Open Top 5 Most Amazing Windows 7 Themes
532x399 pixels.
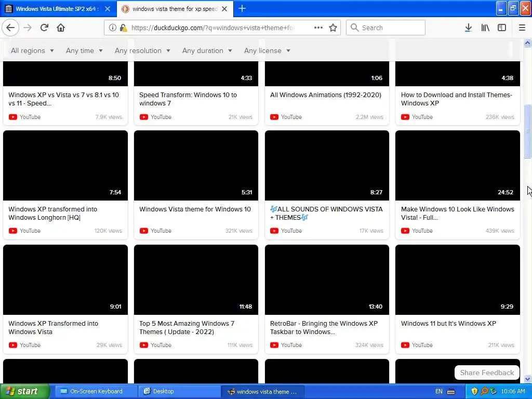(x=187, y=328)
